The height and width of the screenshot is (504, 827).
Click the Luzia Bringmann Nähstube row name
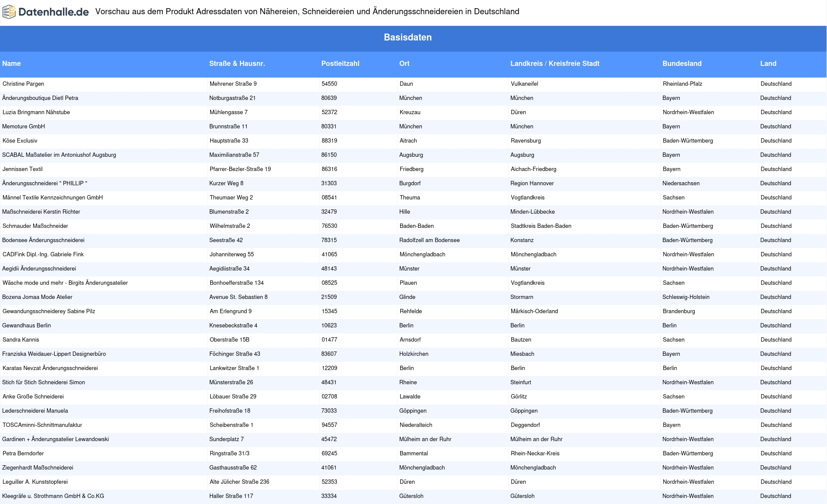coord(36,112)
